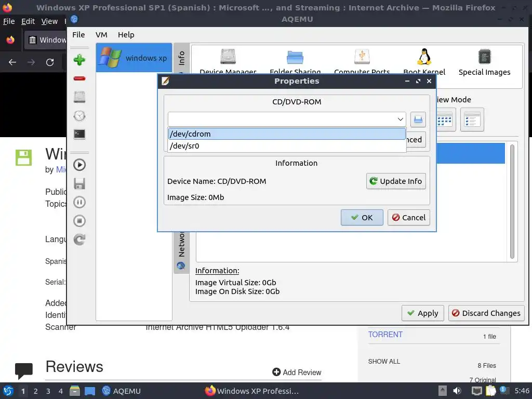Click the clock icon in the AQEMU sidebar
Screen dimensions: 532x399
79,116
